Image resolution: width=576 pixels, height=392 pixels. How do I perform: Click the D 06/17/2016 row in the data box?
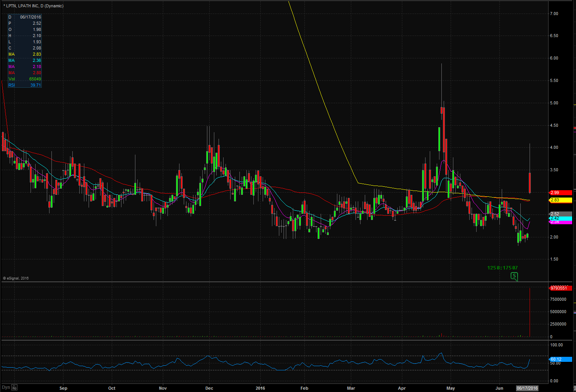(25, 17)
